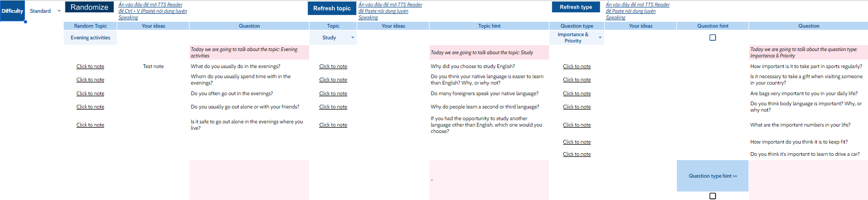Select the Question hint column header
This screenshot has height=200, width=868.
coord(712,26)
